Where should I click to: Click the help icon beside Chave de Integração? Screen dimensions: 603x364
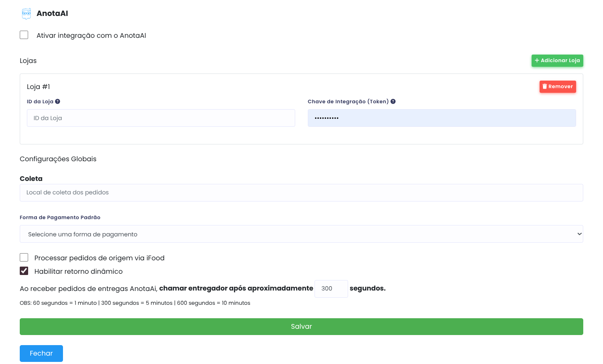[x=393, y=102]
